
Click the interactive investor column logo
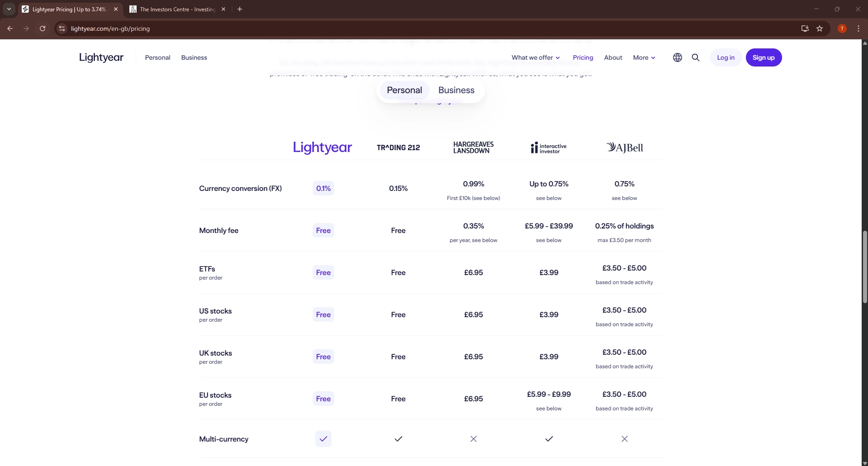[x=548, y=147]
